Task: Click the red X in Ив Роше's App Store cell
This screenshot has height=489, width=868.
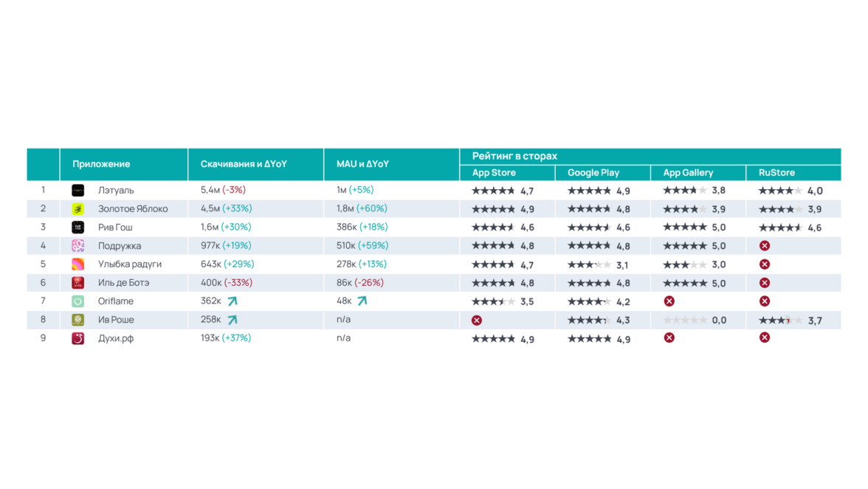Action: click(477, 320)
